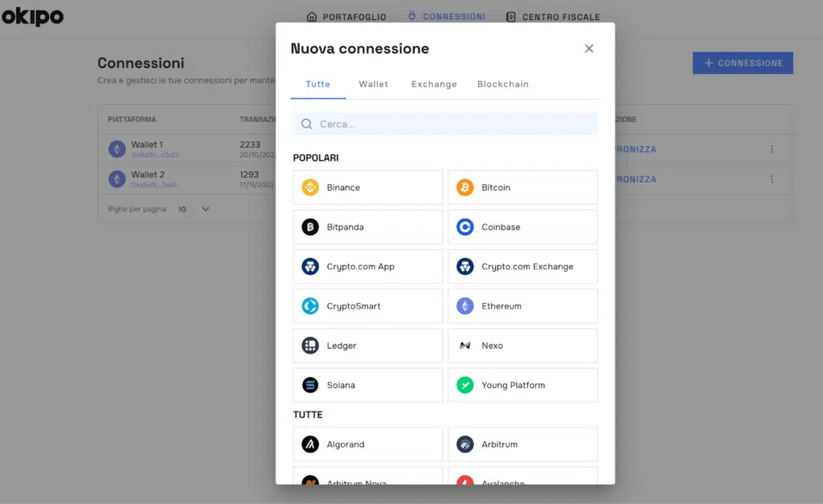Switch to the Exchange tab

tap(434, 84)
